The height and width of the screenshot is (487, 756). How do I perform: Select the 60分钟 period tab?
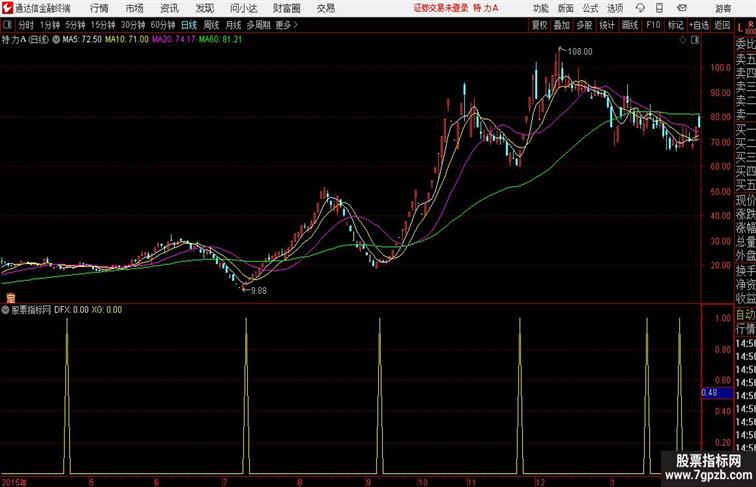point(163,25)
